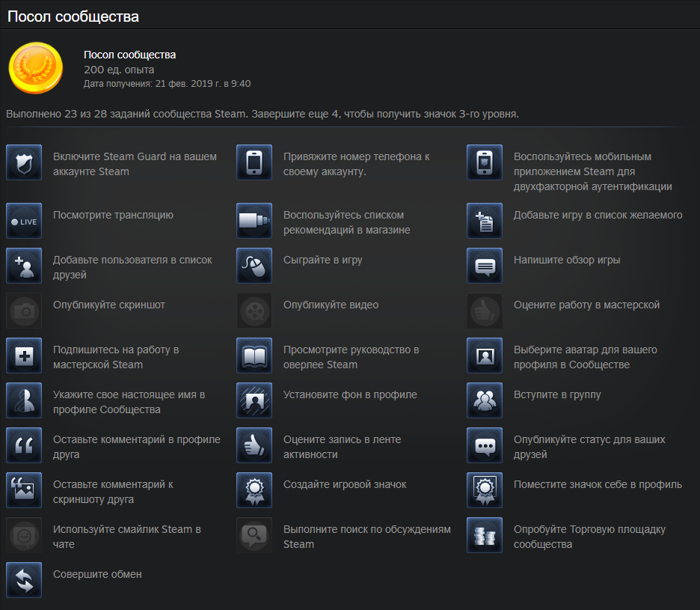The height and width of the screenshot is (610, 700).
Task: Click the dimmed chat smiley icon
Action: (24, 535)
